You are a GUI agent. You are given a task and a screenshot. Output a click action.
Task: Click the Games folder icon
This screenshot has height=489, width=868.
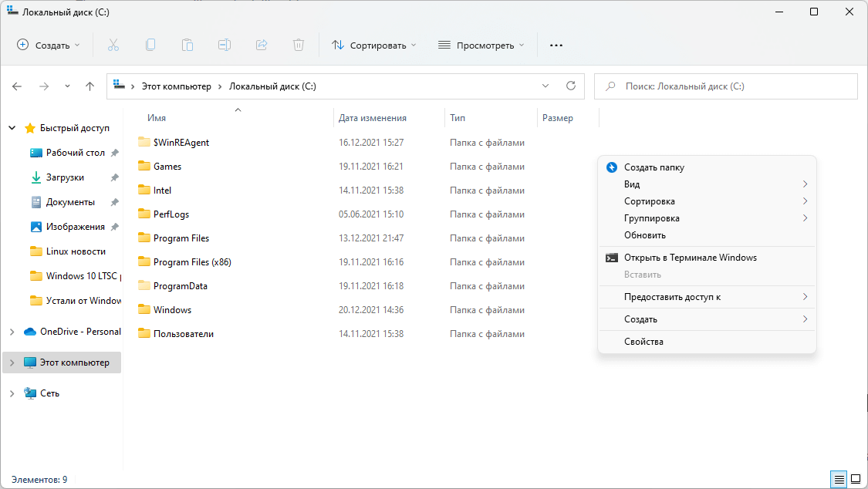144,166
